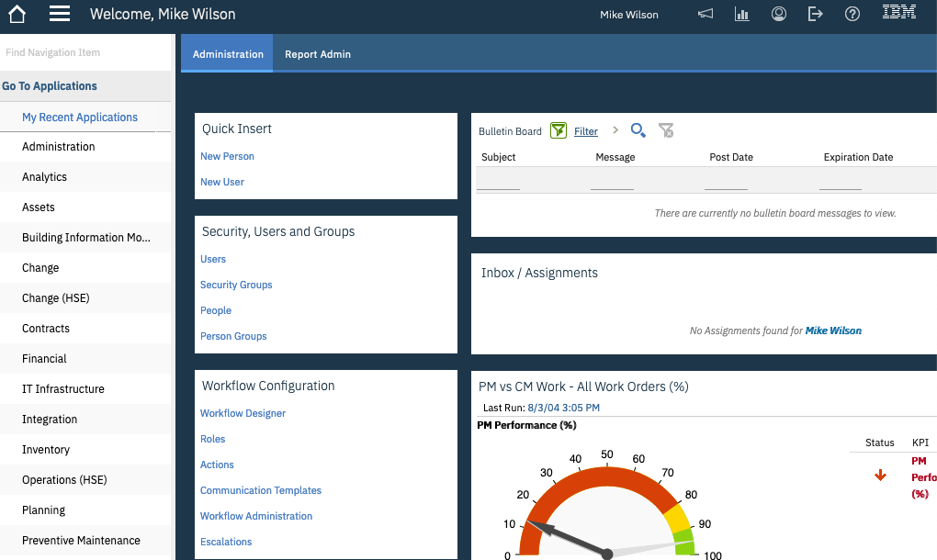Open the Planning module
The height and width of the screenshot is (560, 937).
[x=85, y=510]
